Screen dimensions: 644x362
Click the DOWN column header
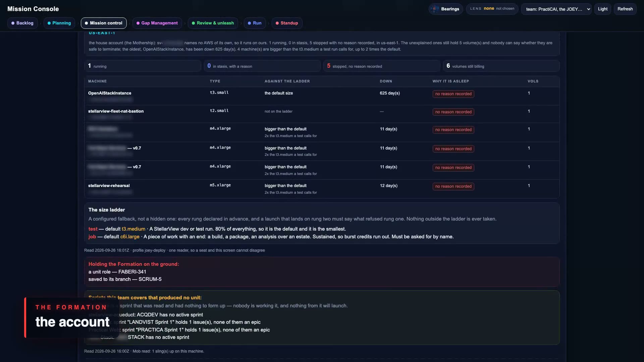386,81
